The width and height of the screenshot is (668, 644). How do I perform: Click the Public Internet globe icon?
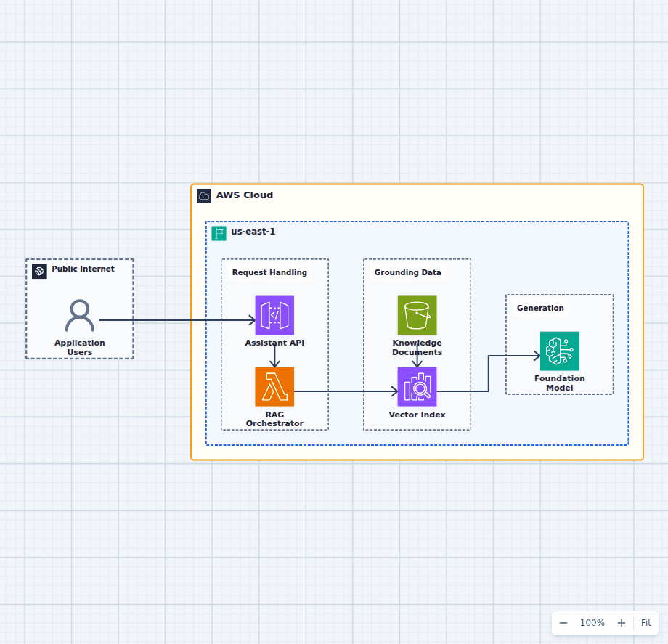40,272
